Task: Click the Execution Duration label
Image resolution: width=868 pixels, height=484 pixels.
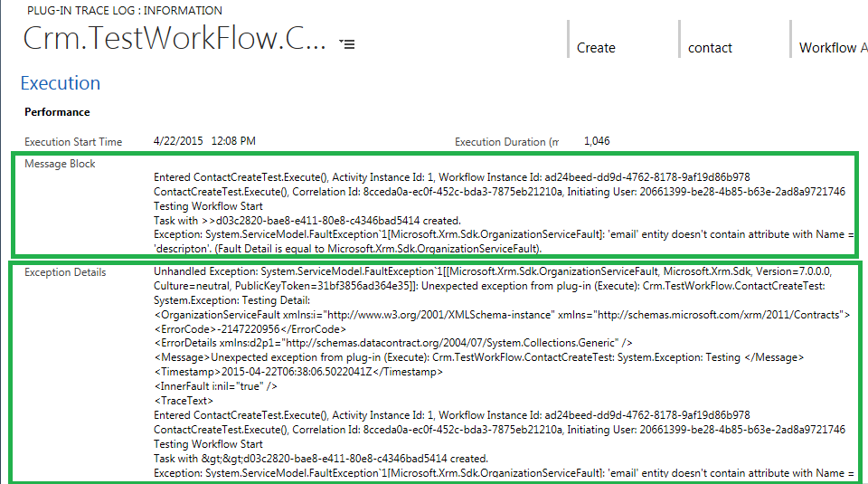Action: [506, 142]
